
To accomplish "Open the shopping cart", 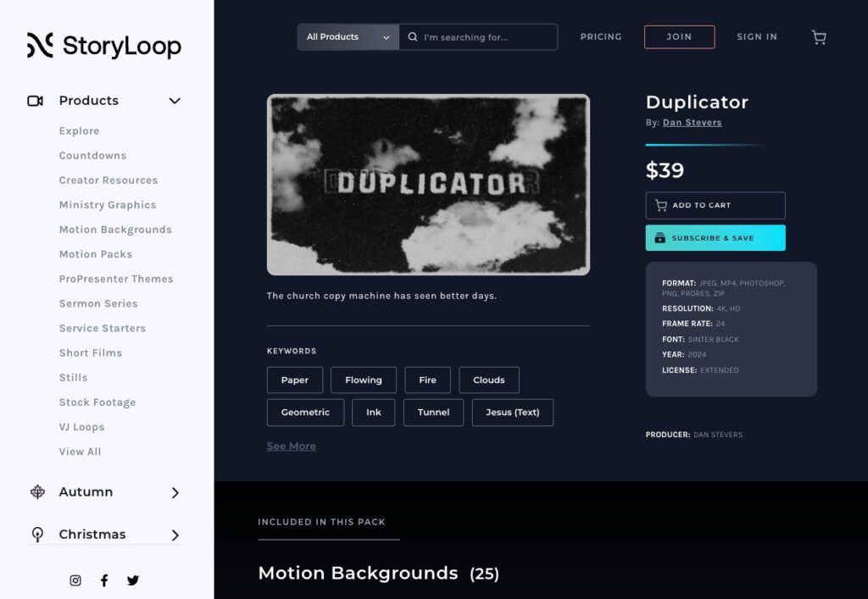I will (x=818, y=37).
